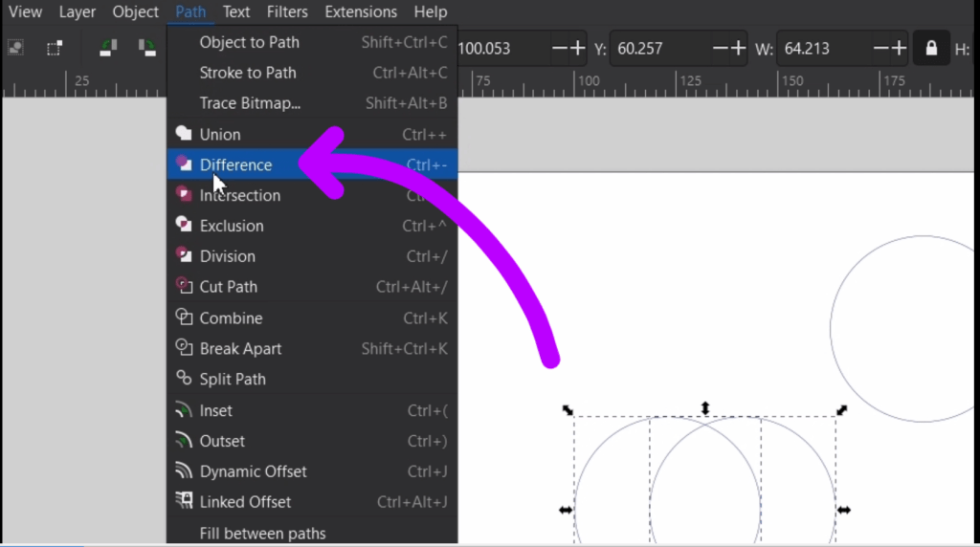Choose Exclusion path operation
This screenshot has height=547, width=980.
point(231,227)
